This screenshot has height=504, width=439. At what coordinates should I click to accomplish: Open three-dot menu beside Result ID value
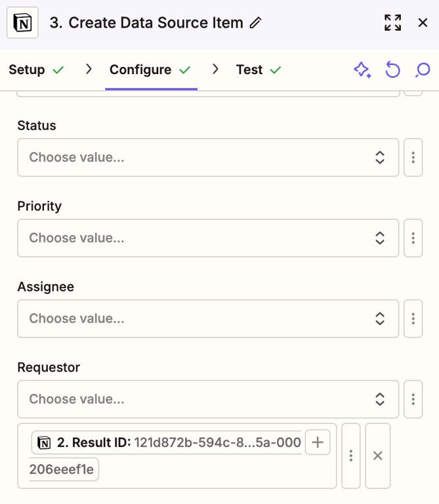351,455
